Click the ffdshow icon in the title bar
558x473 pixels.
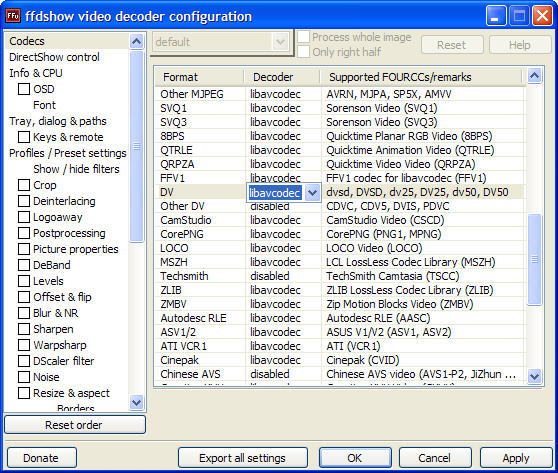pos(13,16)
